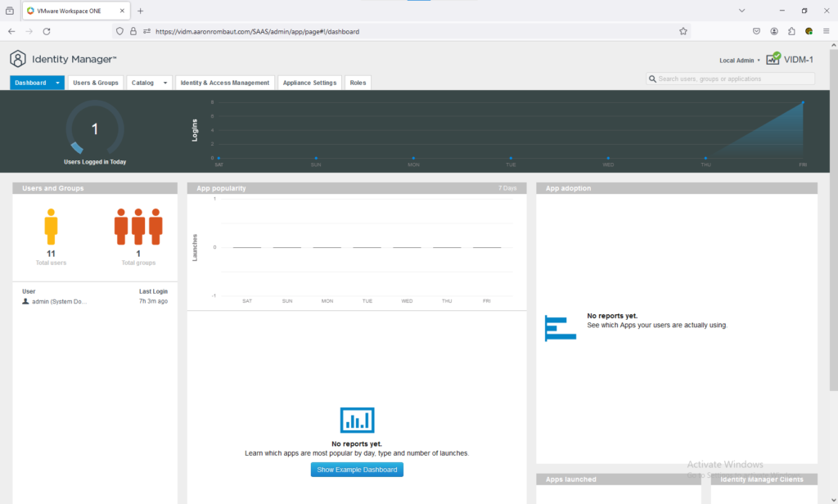The width and height of the screenshot is (838, 504).
Task: Expand the Dashboard dropdown arrow
Action: (x=57, y=83)
